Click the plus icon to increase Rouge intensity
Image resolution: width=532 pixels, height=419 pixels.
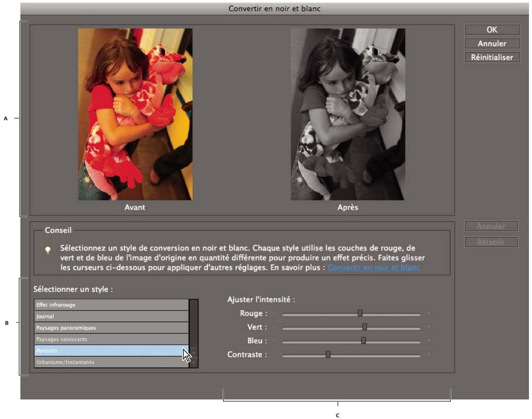pos(428,313)
